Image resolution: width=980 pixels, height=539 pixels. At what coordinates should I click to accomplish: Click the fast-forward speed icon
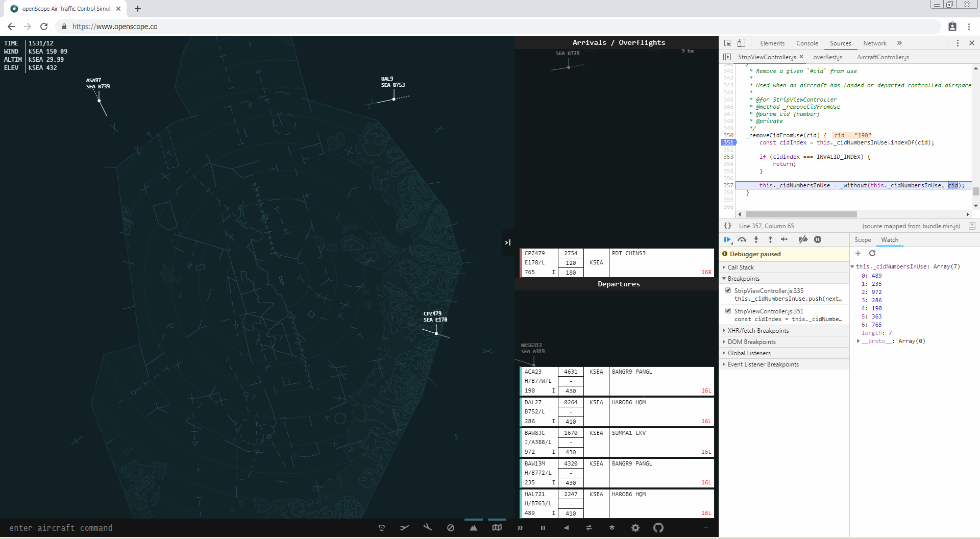click(520, 528)
